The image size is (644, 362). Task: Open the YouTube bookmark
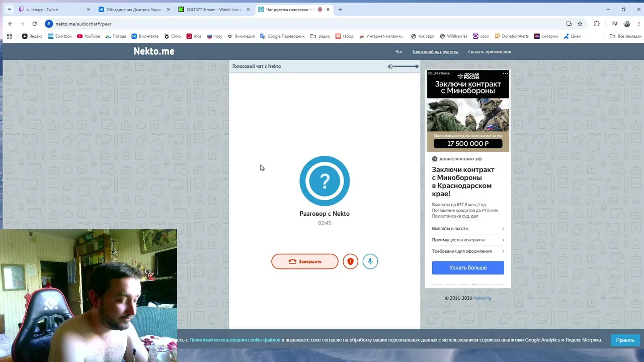click(x=88, y=36)
